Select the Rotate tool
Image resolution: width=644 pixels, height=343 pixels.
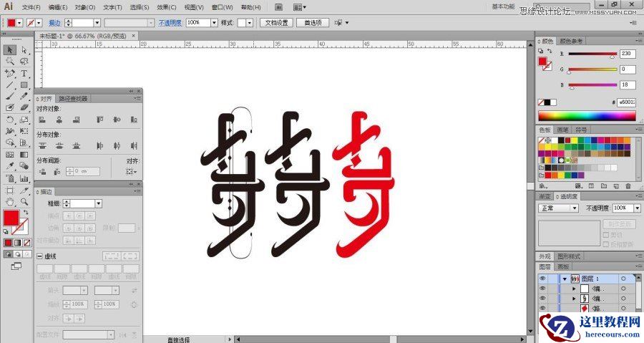click(10, 120)
